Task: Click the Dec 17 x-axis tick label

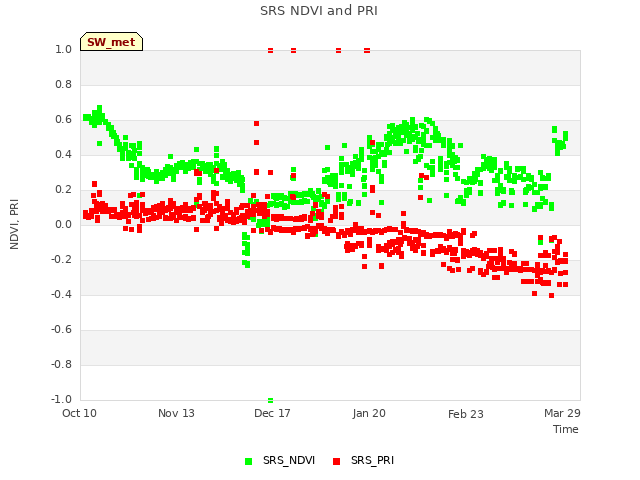Action: tap(272, 413)
